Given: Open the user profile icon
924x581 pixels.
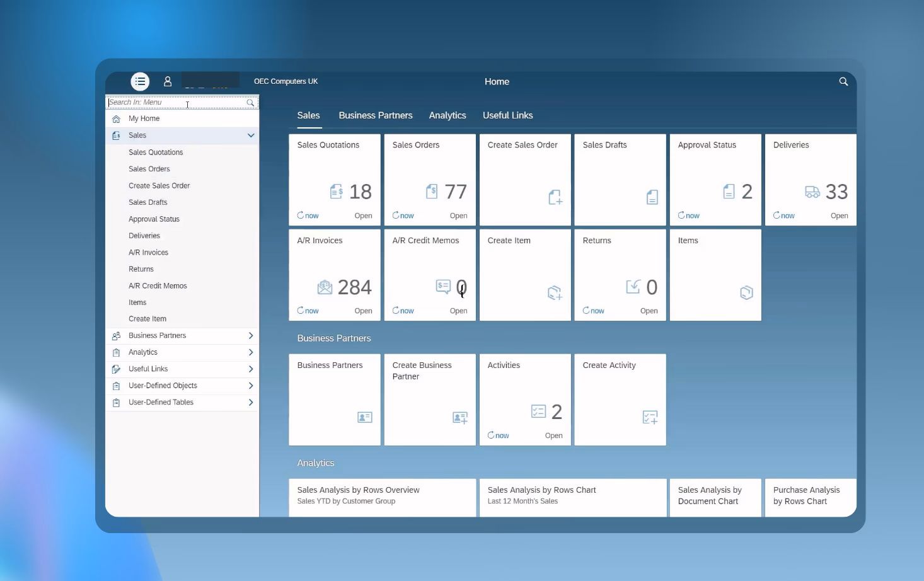Looking at the screenshot, I should pyautogui.click(x=168, y=81).
